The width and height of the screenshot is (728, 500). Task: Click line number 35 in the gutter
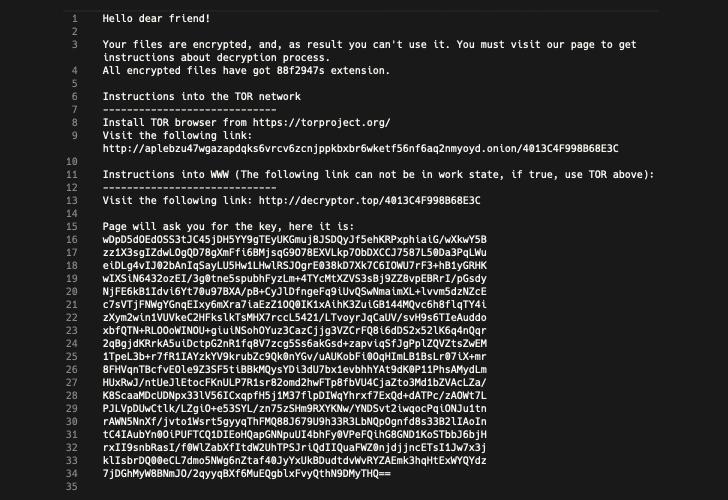[x=72, y=487]
